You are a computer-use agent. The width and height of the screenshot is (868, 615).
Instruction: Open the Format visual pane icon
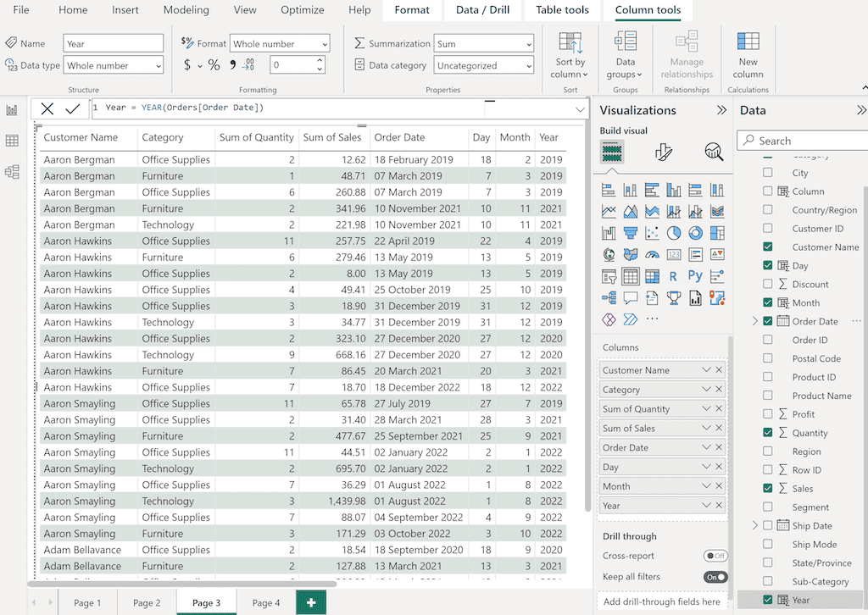tap(664, 152)
